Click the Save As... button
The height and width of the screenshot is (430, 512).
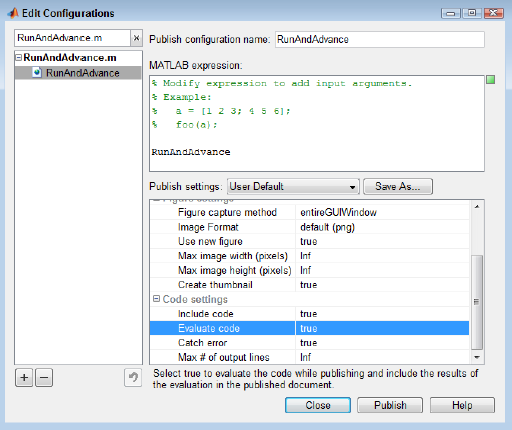[x=398, y=186]
